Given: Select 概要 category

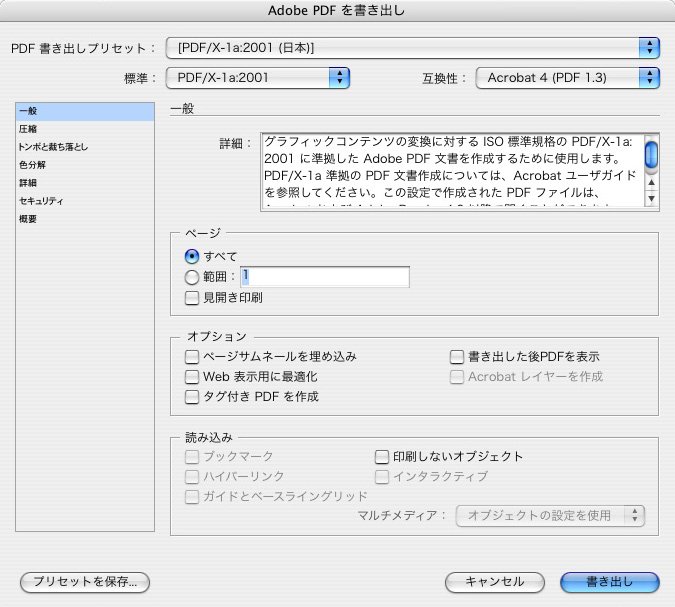Looking at the screenshot, I should click(x=85, y=219).
